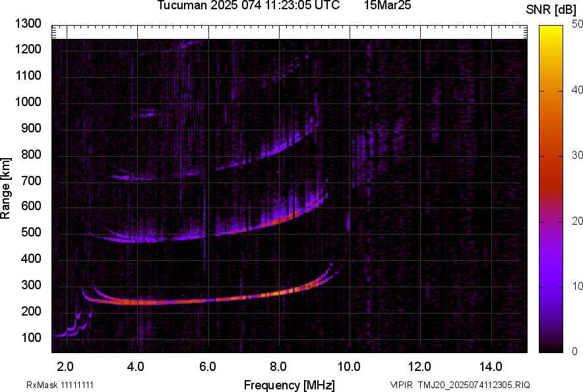The width and height of the screenshot is (583, 392).
Task: Click the 50 tick label on the colorbar
Action: 578,24
